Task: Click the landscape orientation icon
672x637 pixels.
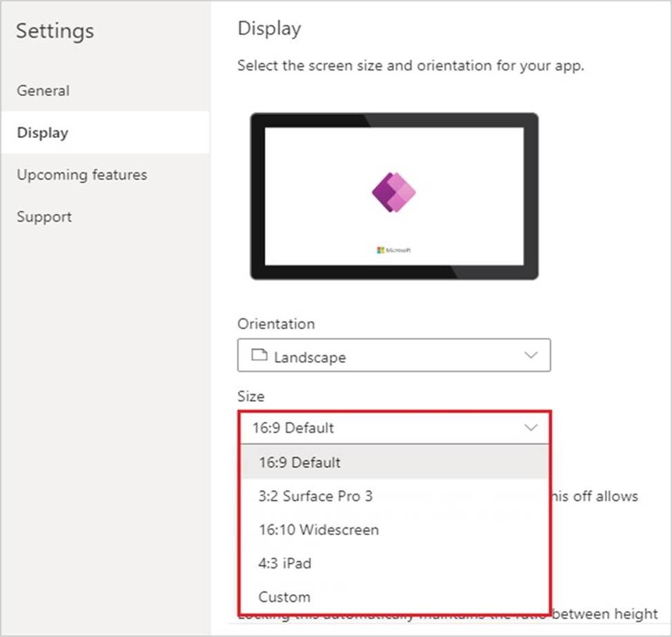Action: 259,356
